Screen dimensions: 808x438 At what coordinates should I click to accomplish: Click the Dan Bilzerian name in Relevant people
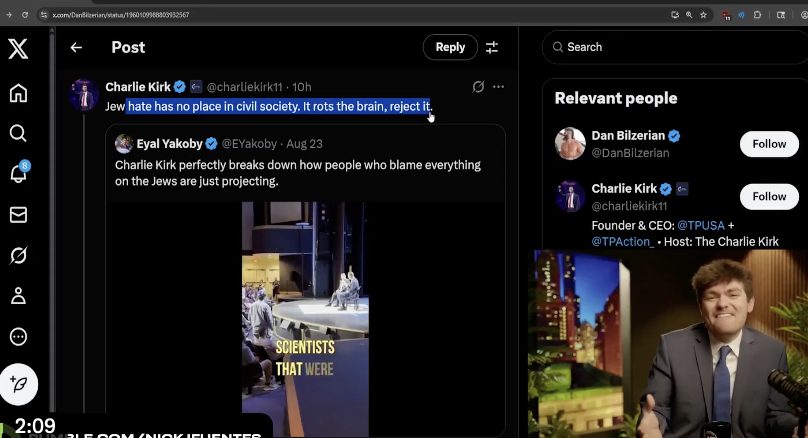628,136
